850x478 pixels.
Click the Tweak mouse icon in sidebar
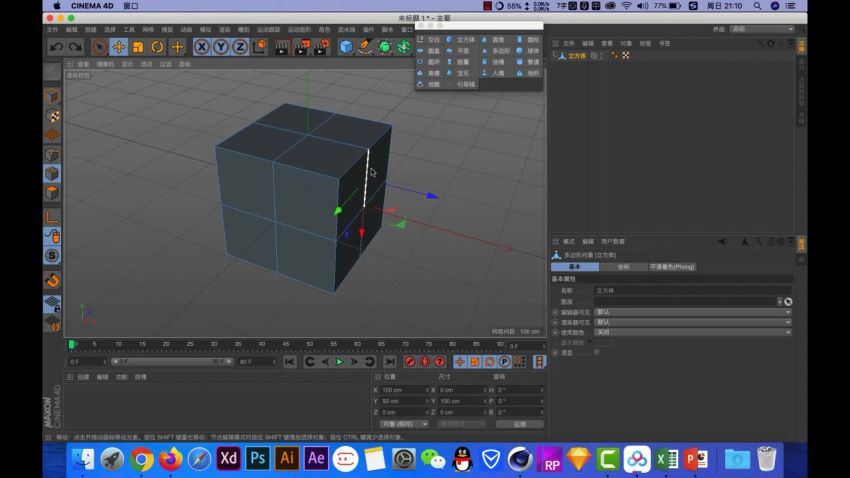(x=52, y=236)
